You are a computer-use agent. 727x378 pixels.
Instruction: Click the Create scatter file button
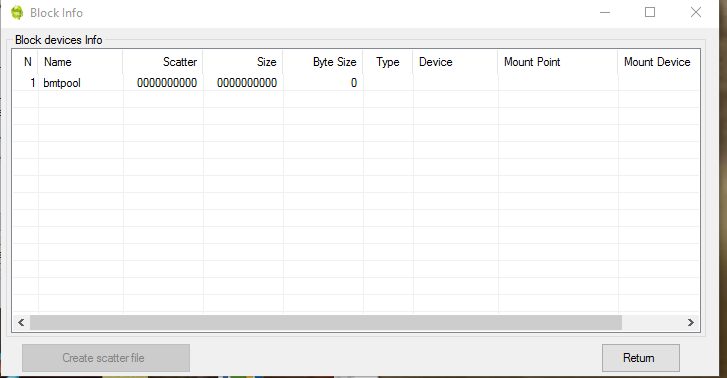click(x=106, y=358)
